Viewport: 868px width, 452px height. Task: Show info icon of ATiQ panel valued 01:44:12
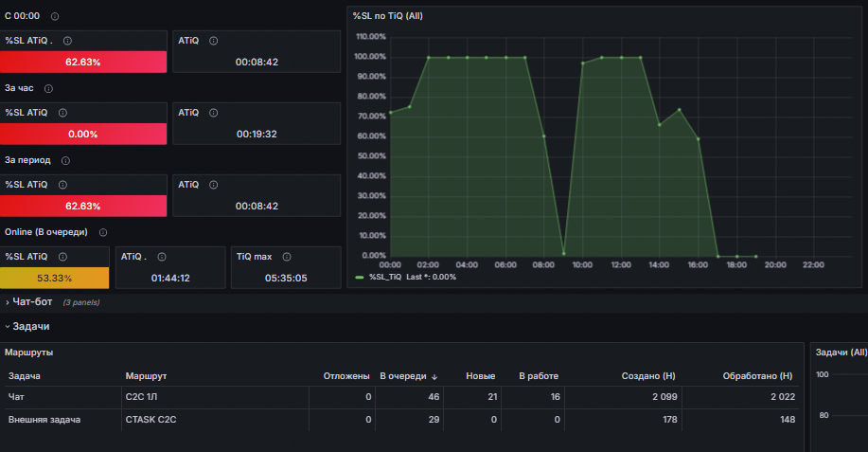click(x=162, y=257)
